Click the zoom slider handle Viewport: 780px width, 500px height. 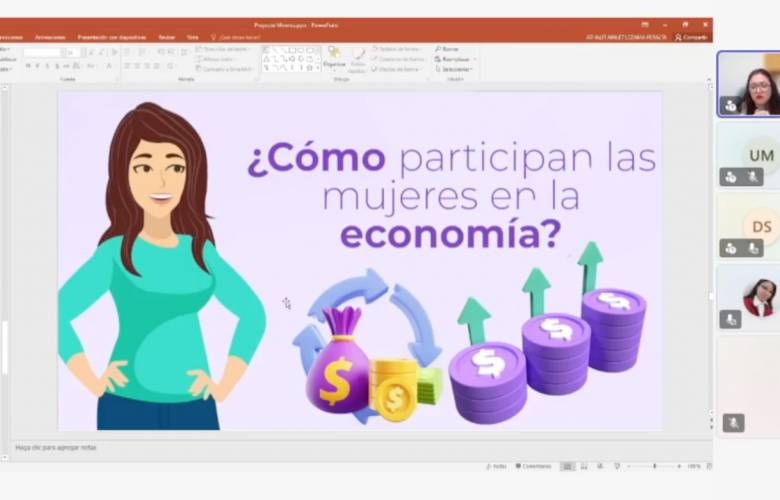click(x=655, y=466)
